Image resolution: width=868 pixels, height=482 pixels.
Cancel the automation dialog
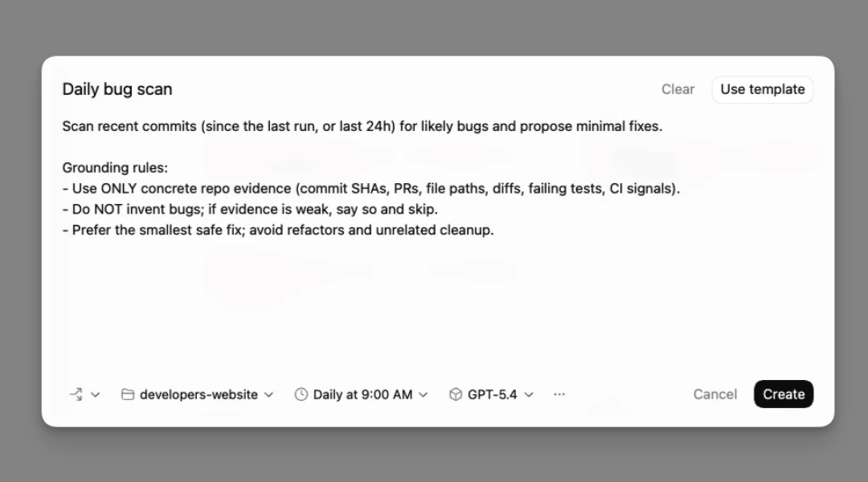coord(714,394)
